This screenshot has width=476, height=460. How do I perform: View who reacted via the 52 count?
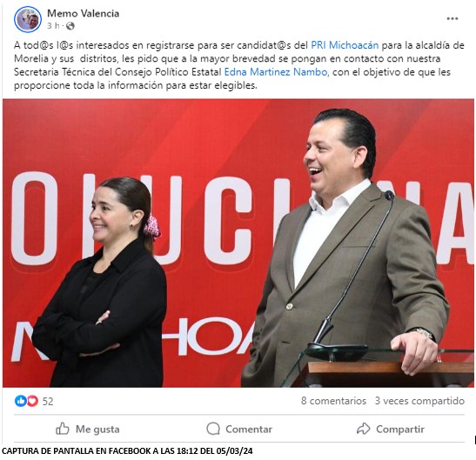pyautogui.click(x=48, y=402)
